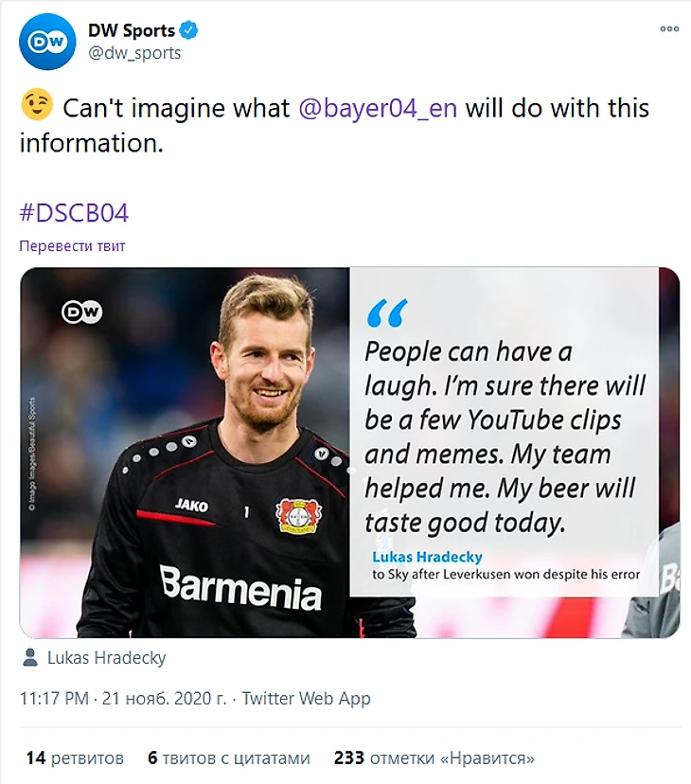Open the three-dot tweet options menu
Screen dimensions: 691x784
coord(668,29)
